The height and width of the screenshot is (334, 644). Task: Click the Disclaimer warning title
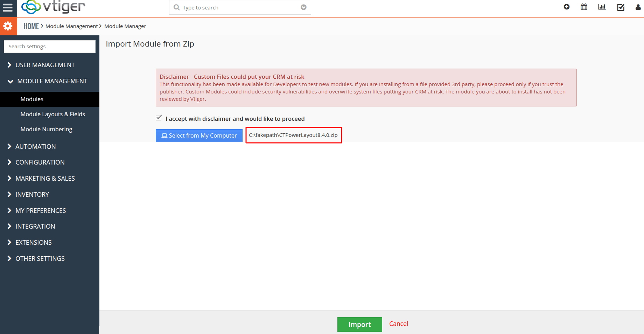[232, 77]
